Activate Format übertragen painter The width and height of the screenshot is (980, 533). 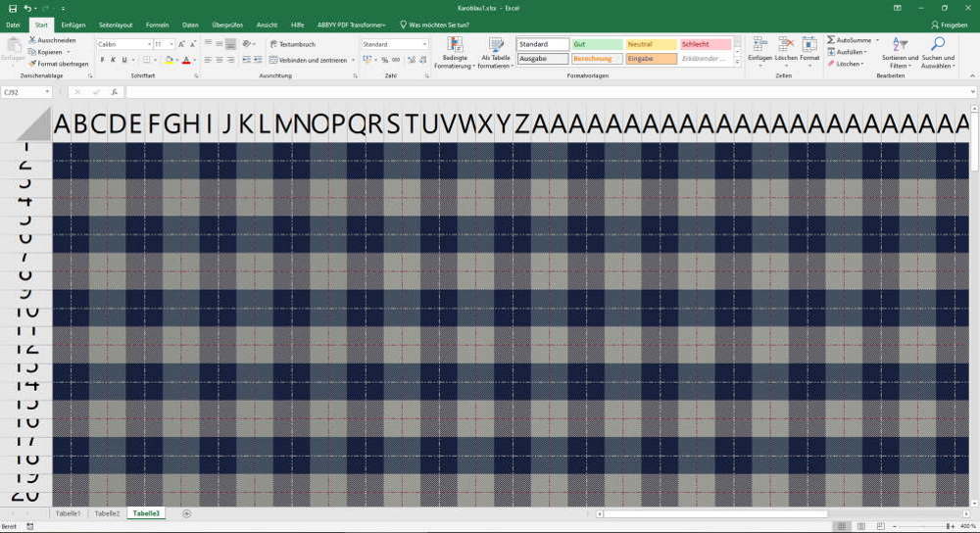[x=58, y=64]
